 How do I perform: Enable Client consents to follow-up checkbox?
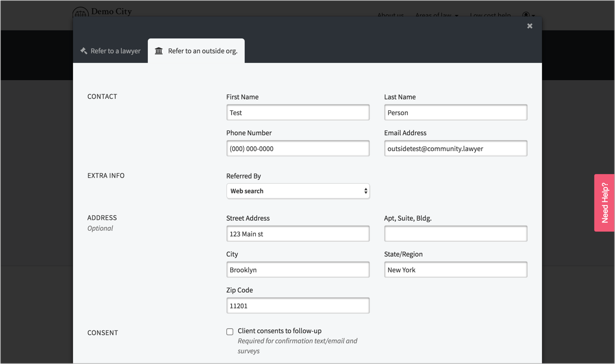230,331
